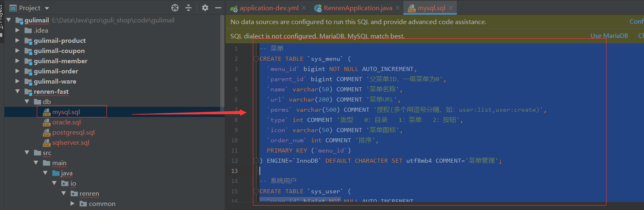The image size is (644, 210).
Task: Collapse the db folder
Action: [x=27, y=102]
